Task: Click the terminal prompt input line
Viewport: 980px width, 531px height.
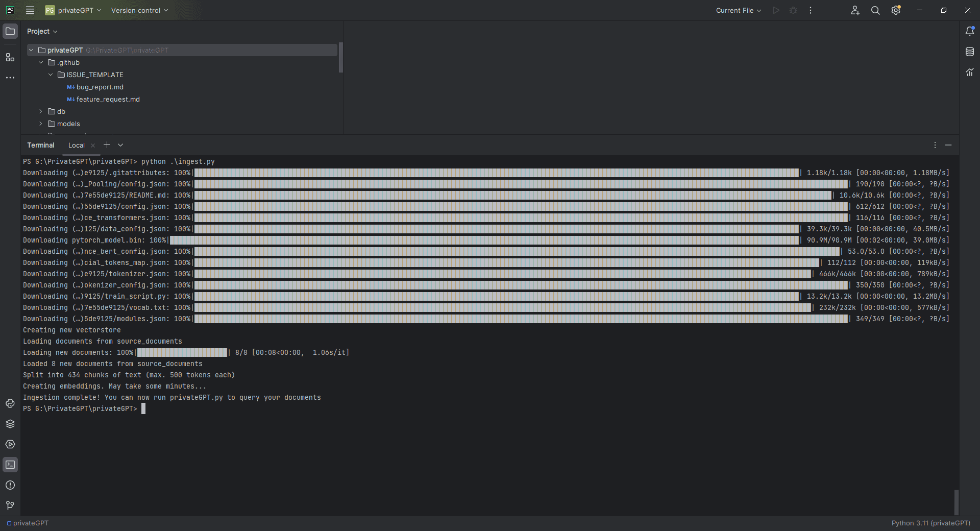Action: point(84,408)
